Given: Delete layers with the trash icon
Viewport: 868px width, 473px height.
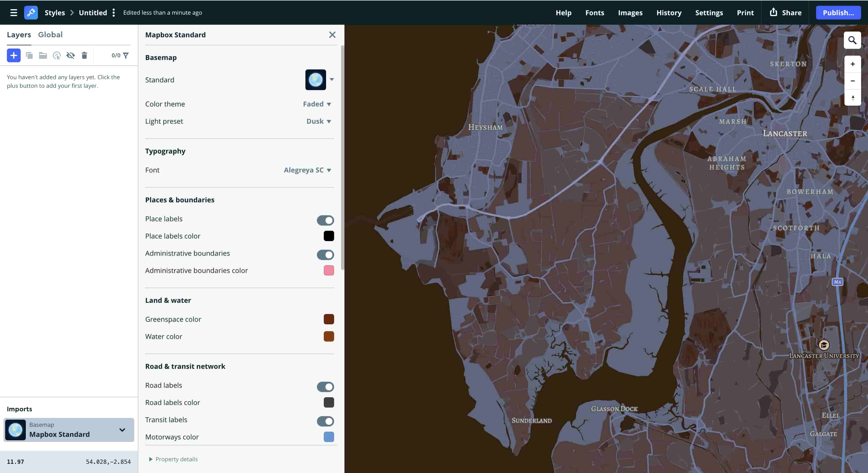Looking at the screenshot, I should 85,56.
